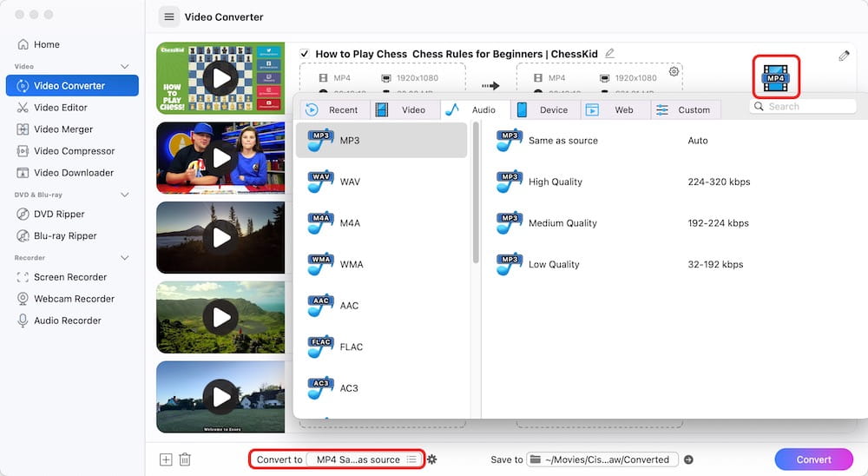Open conversion settings gear next to Convert to

pos(431,459)
